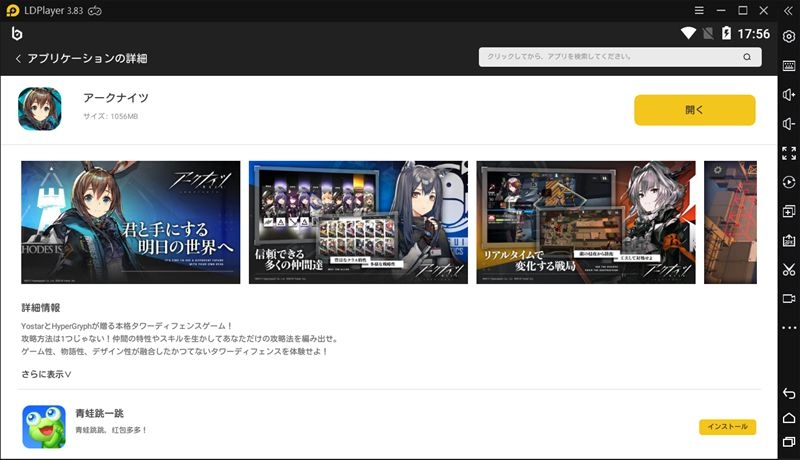Screen dimensions: 800x460
Task: Click the yellow 開く button
Action: (694, 110)
